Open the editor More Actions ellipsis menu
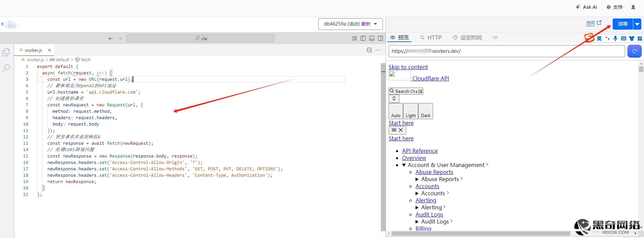Screen dimensions: 644x238 (378, 50)
